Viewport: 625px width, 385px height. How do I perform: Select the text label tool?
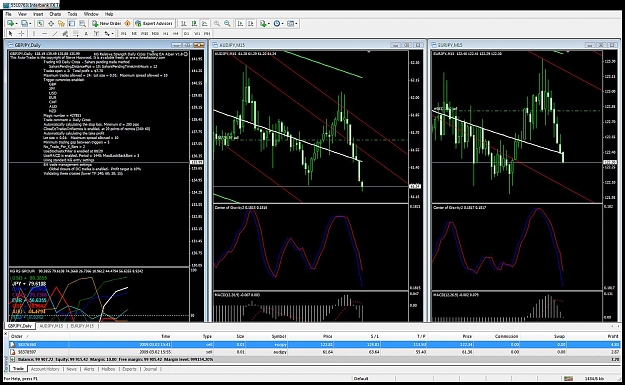pos(96,33)
